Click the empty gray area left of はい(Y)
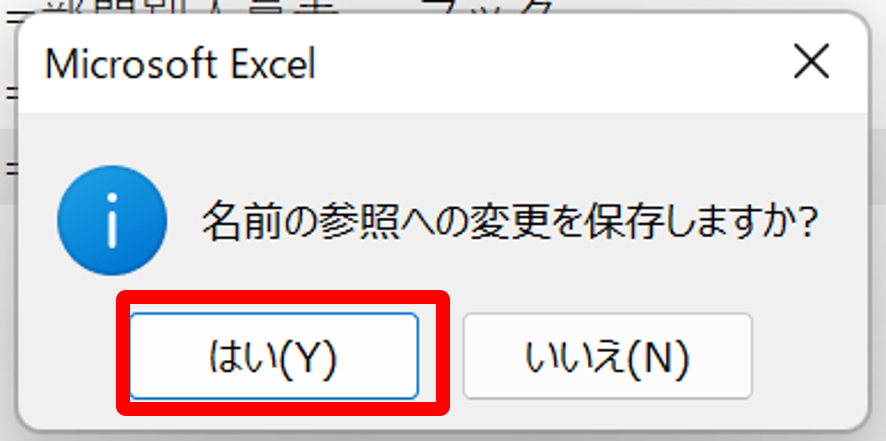Viewport: 886px width, 441px height. click(68, 356)
